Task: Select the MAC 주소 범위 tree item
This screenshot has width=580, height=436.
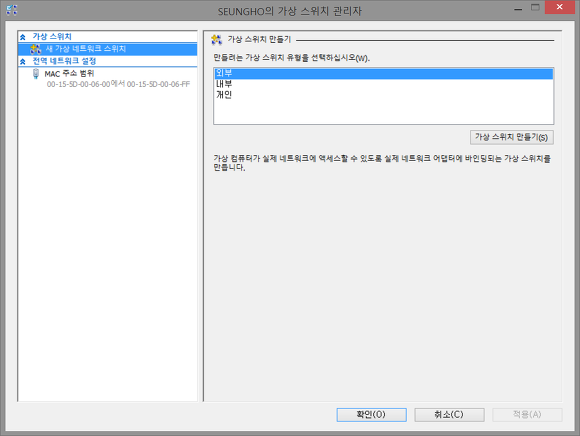Action: point(69,74)
